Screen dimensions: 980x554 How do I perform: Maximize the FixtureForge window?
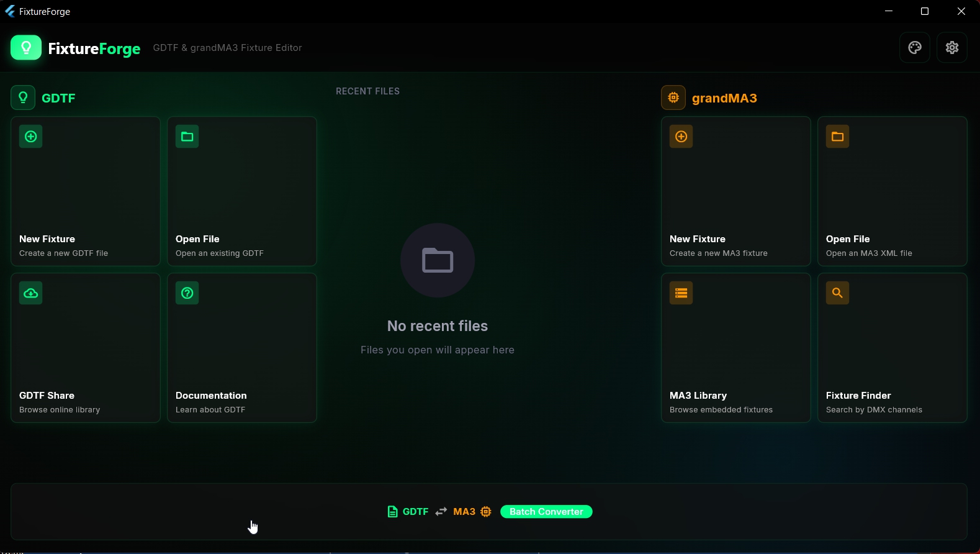click(x=925, y=11)
